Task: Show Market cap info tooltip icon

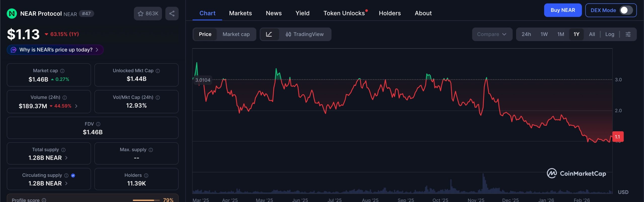Action: 62,71
